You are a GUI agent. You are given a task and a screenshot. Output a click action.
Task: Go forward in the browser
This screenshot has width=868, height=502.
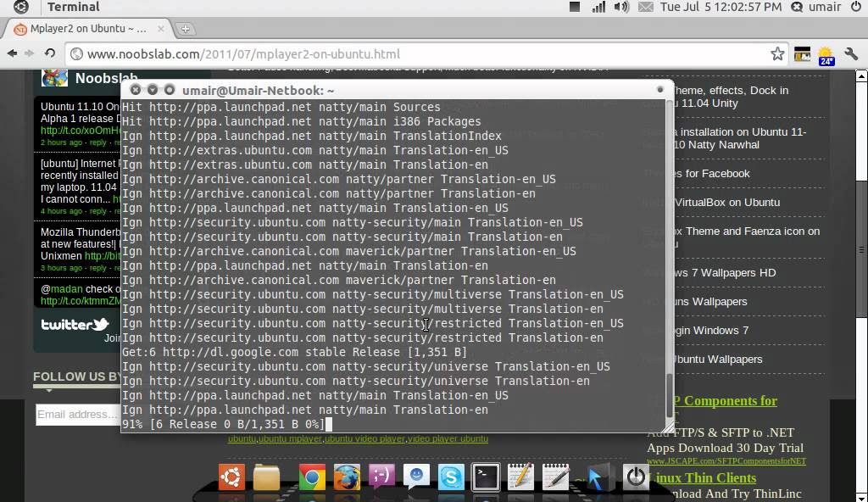30,53
